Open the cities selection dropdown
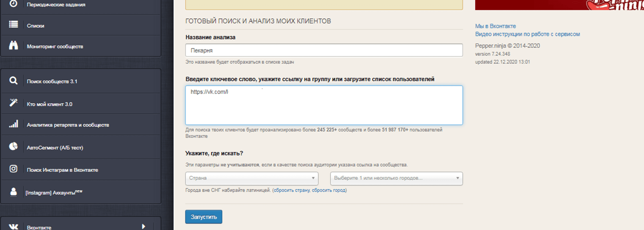 [396, 178]
